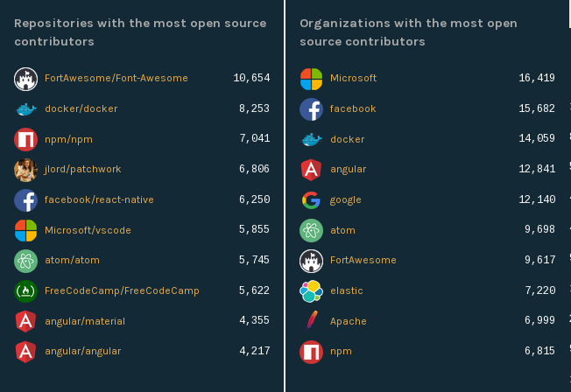Click the google G logo
571x392 pixels.
311,200
